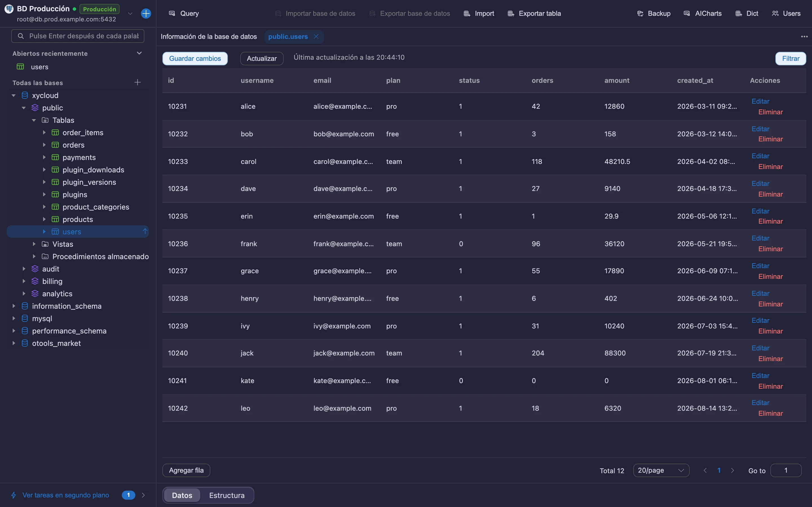Click the plus icon beside Todas las bases
The image size is (812, 507).
point(138,83)
